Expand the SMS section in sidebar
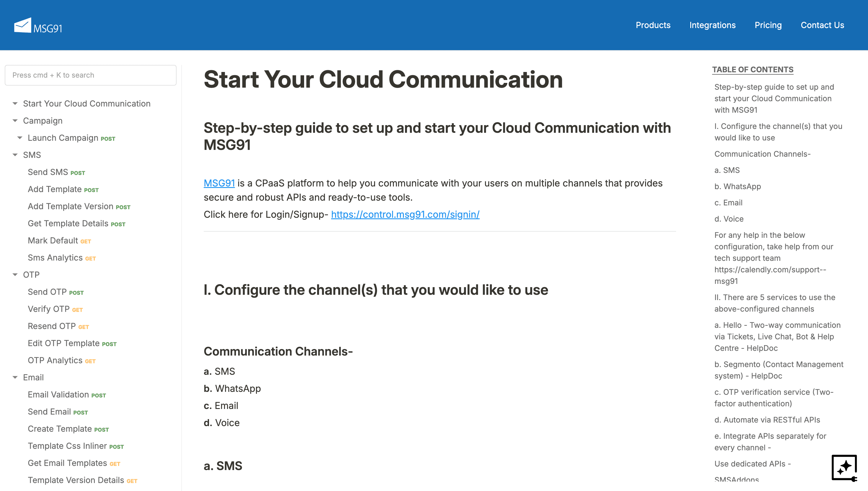The width and height of the screenshot is (868, 491). (x=15, y=154)
